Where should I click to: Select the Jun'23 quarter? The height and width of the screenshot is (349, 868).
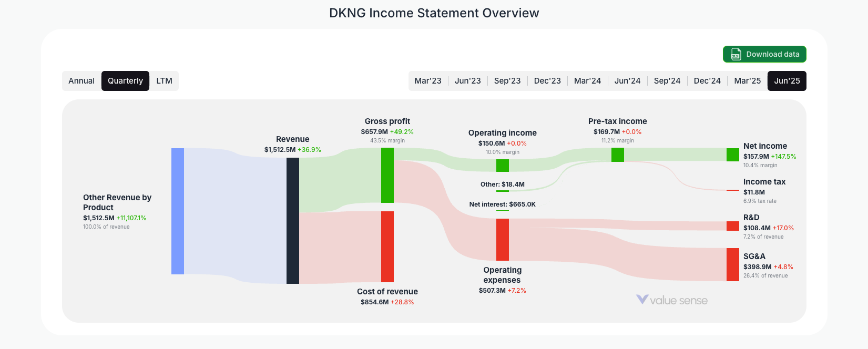pyautogui.click(x=468, y=81)
